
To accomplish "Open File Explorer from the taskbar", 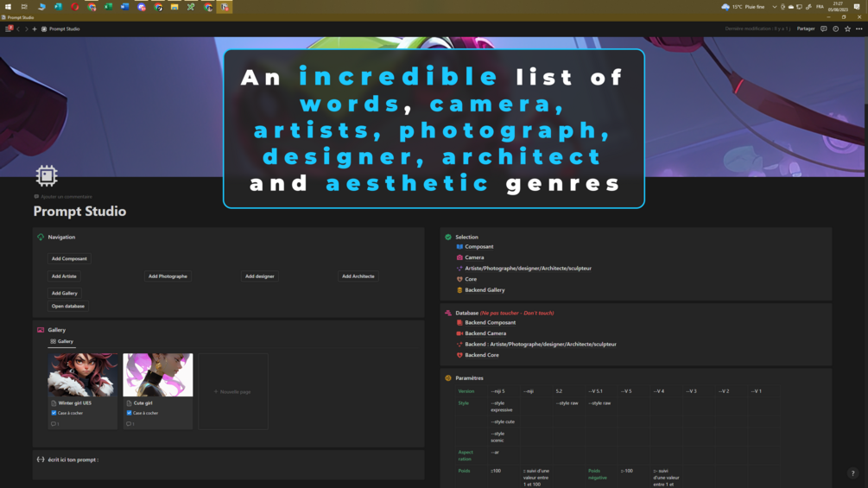I will click(174, 7).
